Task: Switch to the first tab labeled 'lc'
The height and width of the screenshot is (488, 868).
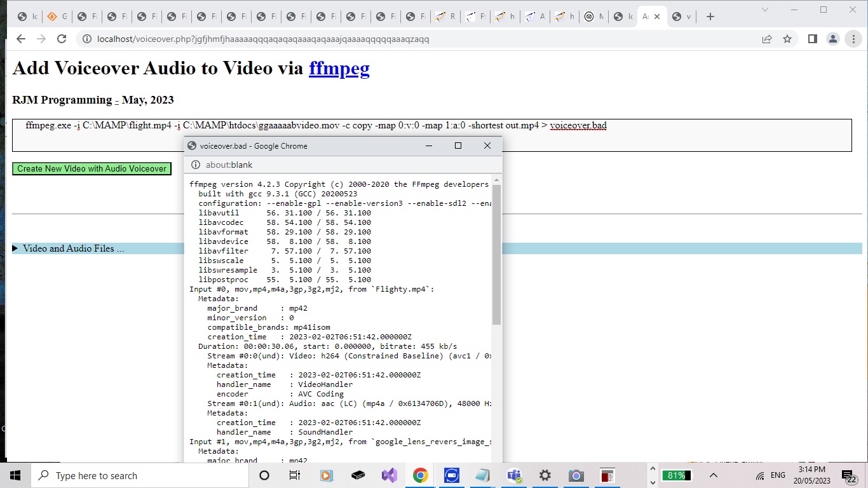Action: (27, 17)
